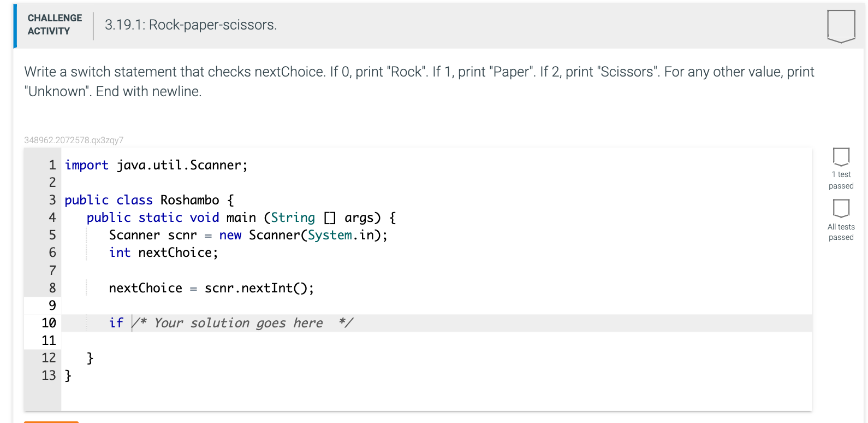
Task: Click the activity completion badge icon in header
Action: coord(841,26)
